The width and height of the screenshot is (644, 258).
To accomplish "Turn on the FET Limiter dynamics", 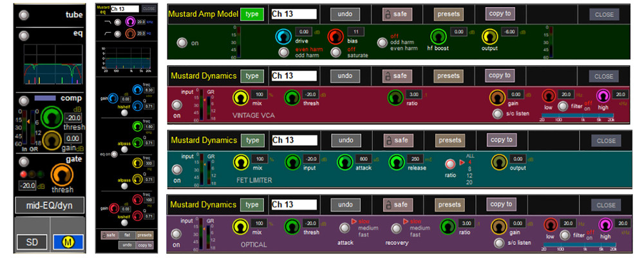I will tap(177, 170).
